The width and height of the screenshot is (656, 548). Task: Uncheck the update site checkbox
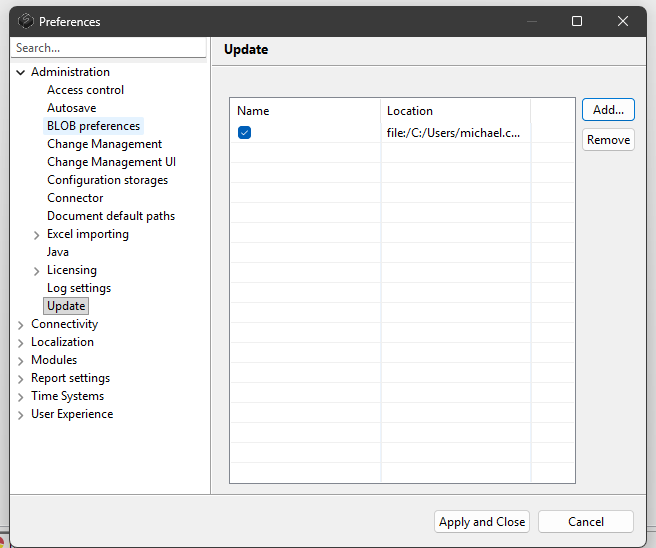[245, 133]
